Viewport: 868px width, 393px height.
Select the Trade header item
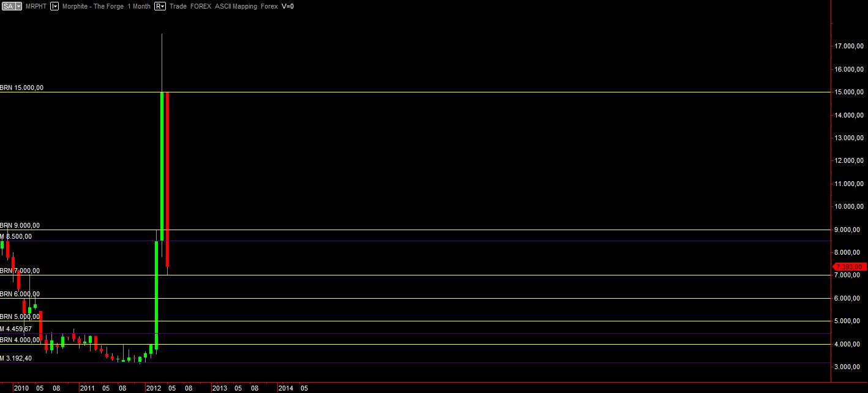[178, 6]
